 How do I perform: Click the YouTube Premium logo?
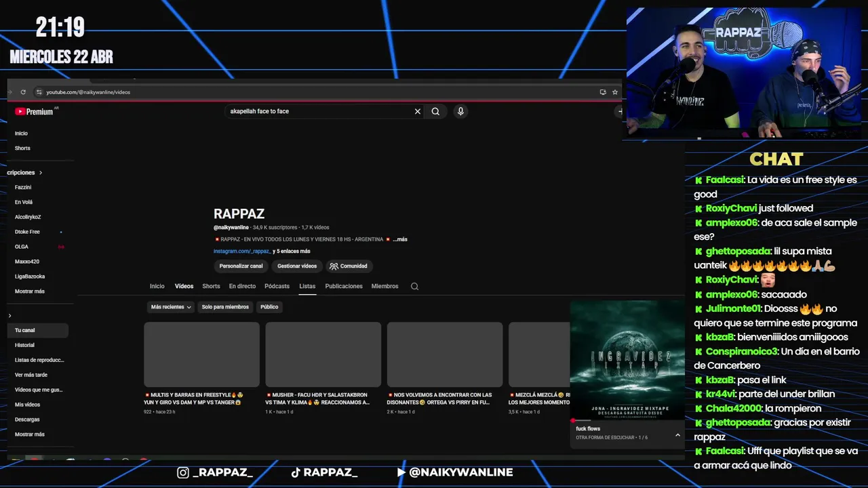[34, 112]
